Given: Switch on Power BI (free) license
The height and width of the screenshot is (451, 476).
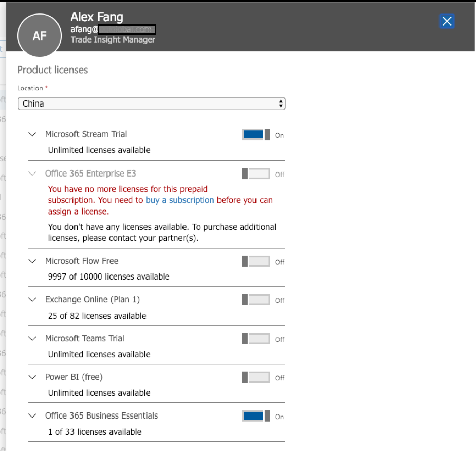Looking at the screenshot, I should pos(256,377).
